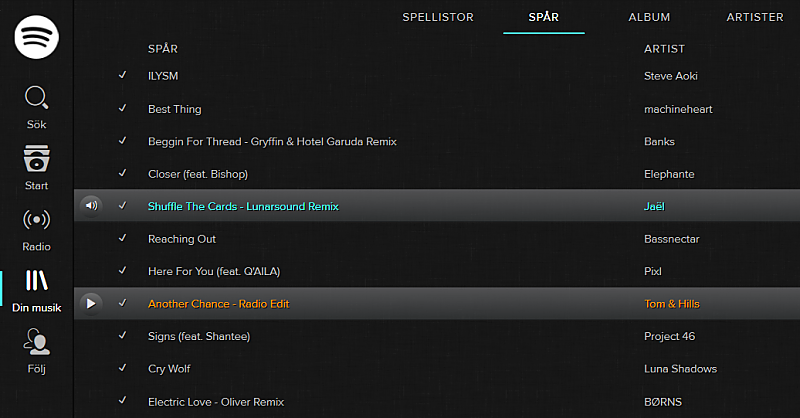Play Another Chance - Radio Edit
Image resolution: width=800 pixels, height=418 pixels.
(x=91, y=303)
